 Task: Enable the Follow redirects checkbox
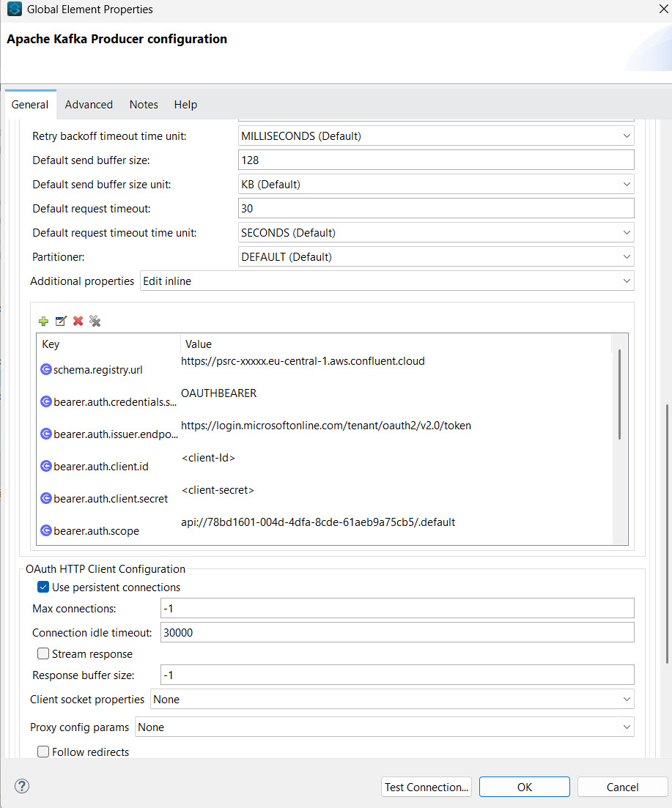pos(43,752)
